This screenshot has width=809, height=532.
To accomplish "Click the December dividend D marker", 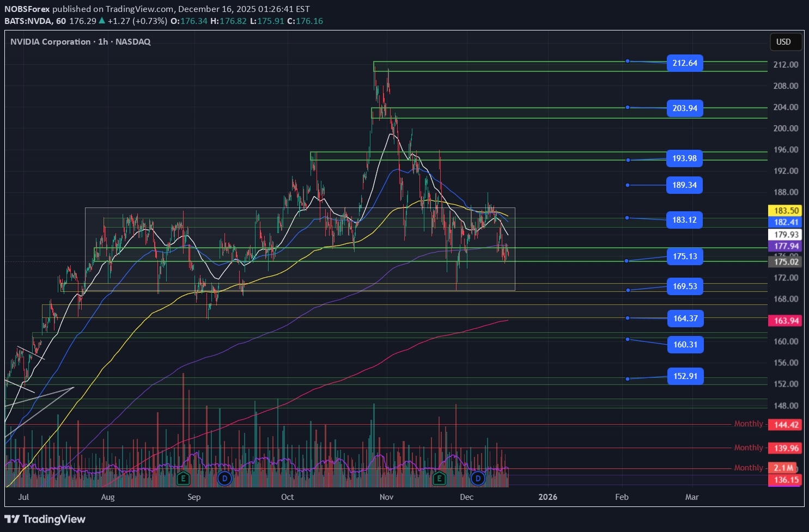I will pyautogui.click(x=478, y=479).
